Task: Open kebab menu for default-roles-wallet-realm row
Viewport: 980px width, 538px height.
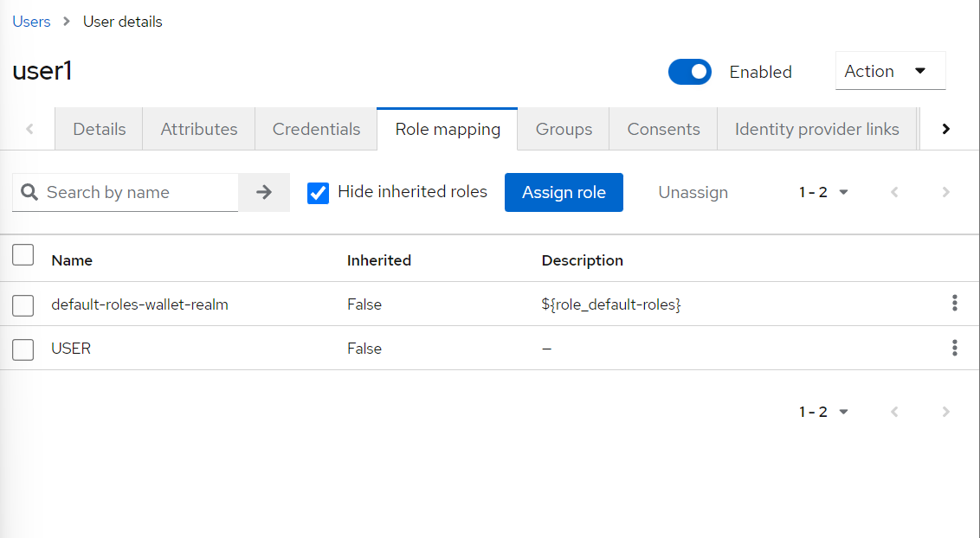Action: pyautogui.click(x=954, y=303)
